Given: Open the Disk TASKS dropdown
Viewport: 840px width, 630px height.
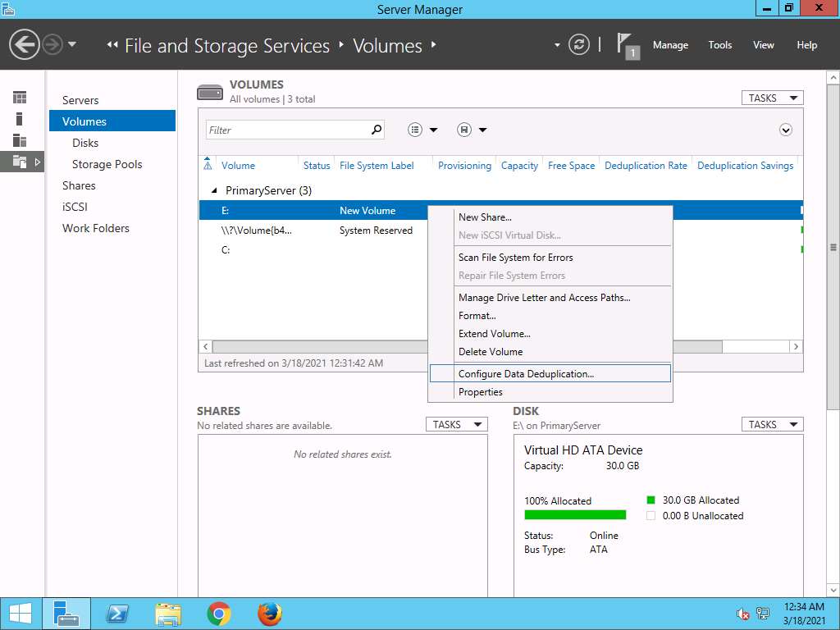Looking at the screenshot, I should (x=772, y=424).
